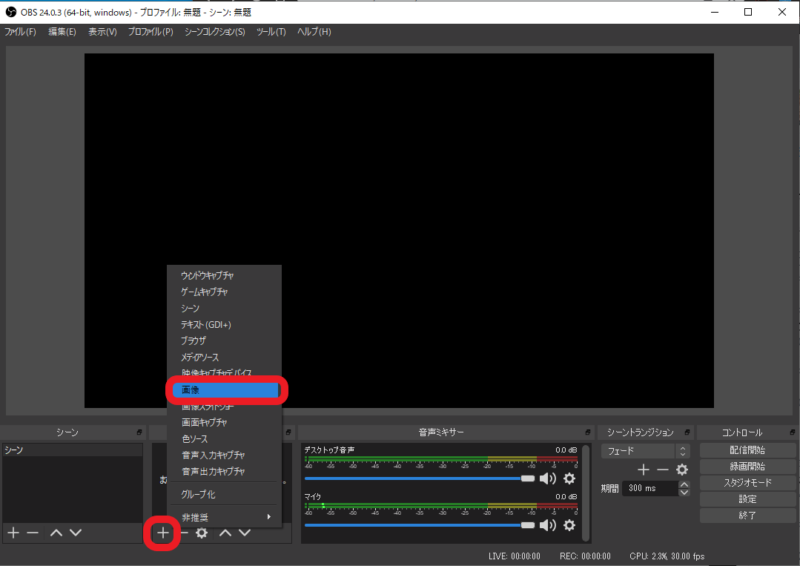Open 設定 from controls
The image size is (800, 566).
747,499
